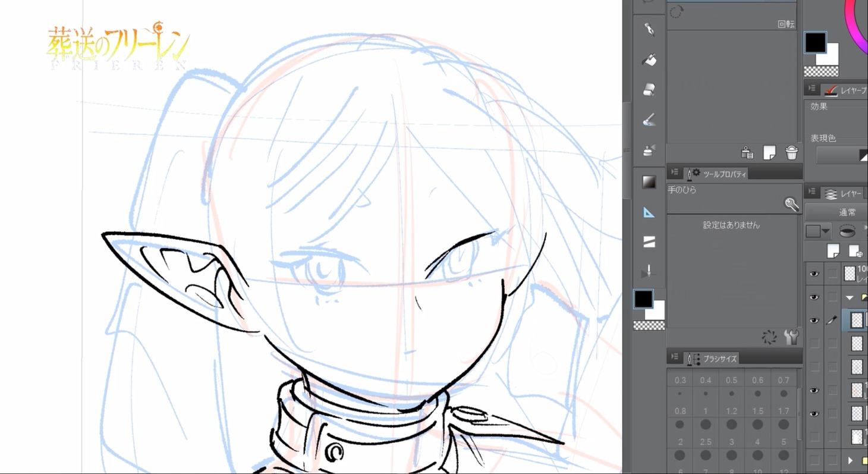868x474 pixels.
Task: Toggle visibility of the pen-marked active layer
Action: pos(814,321)
